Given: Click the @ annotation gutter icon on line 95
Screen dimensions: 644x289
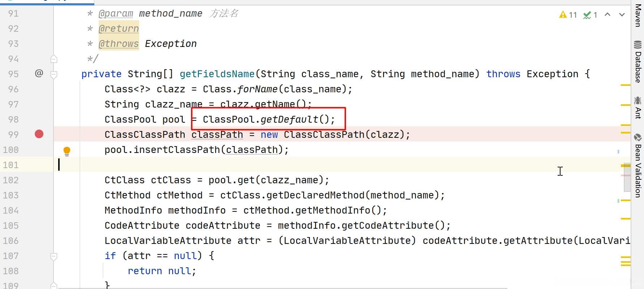Looking at the screenshot, I should point(39,73).
